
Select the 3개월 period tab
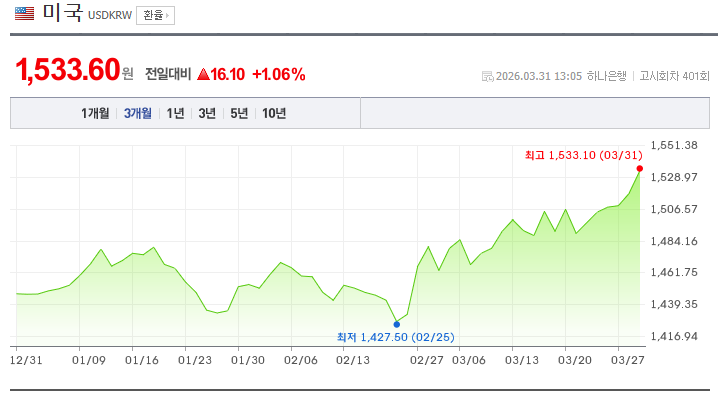[137, 113]
